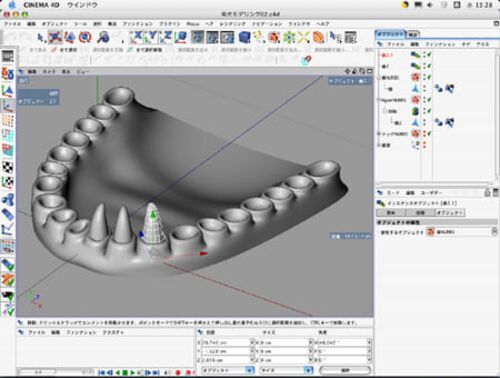The height and width of the screenshot is (378, 500).
Task: Toggle visibility dots of the last object
Action: pyautogui.click(x=425, y=145)
